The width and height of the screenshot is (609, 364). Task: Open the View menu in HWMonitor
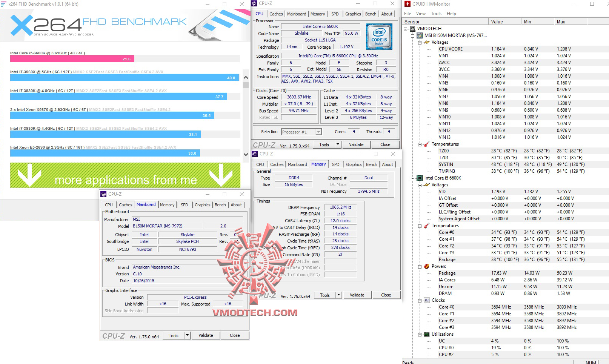[x=421, y=13]
